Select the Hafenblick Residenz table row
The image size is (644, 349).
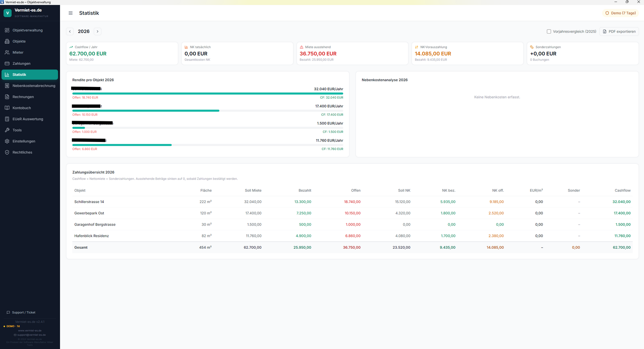[352, 236]
